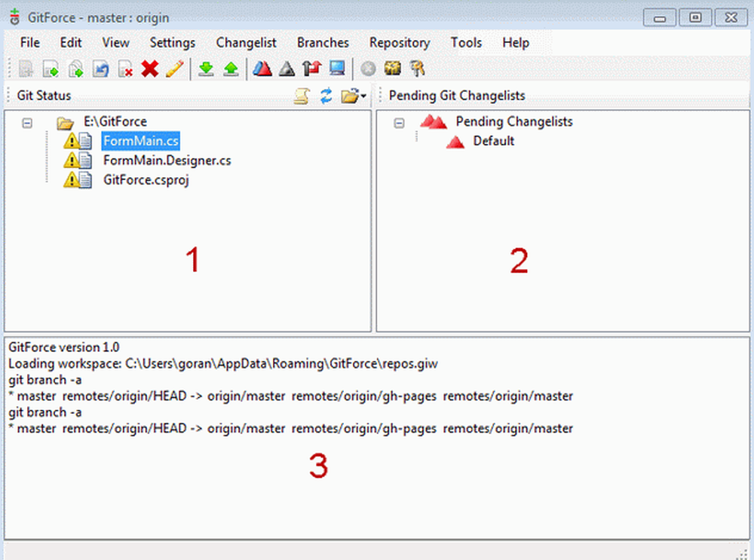Maximize the GitForce window
The height and width of the screenshot is (560, 754).
pos(695,18)
